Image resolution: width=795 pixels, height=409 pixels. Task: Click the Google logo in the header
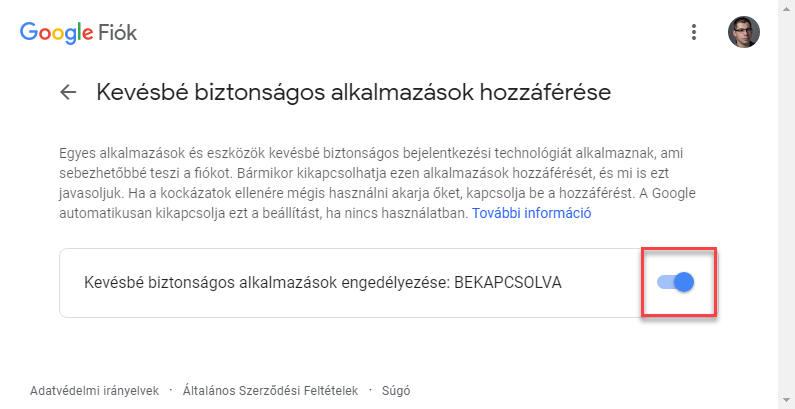click(x=56, y=32)
